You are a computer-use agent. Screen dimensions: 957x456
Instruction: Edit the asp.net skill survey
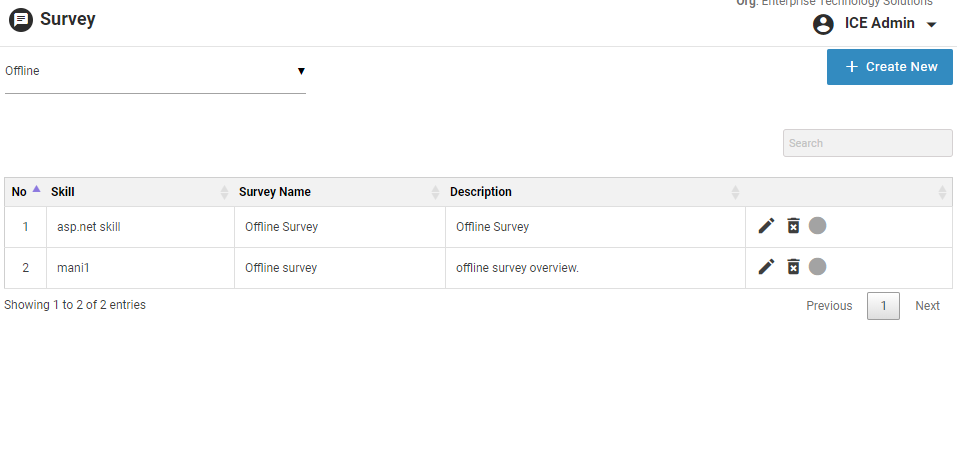click(x=766, y=226)
